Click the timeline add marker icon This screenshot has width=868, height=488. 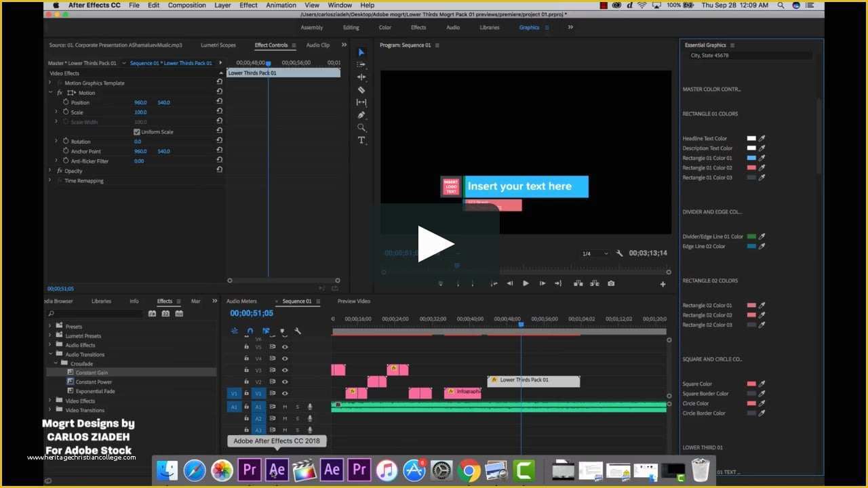[x=282, y=331]
